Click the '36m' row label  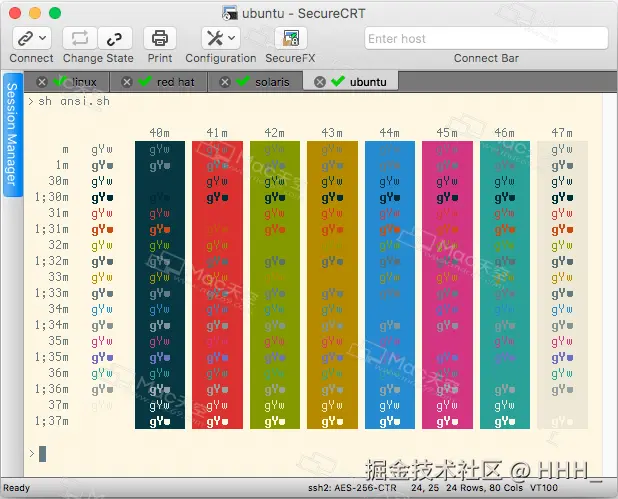pos(58,373)
